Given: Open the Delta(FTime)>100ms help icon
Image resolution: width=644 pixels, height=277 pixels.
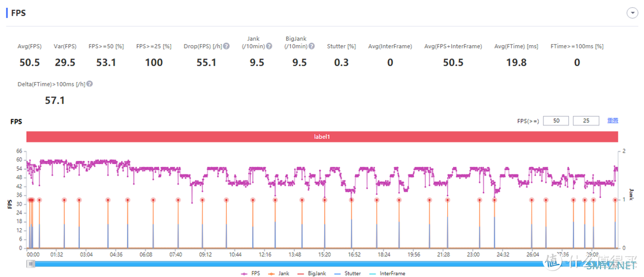Looking at the screenshot, I should [89, 84].
